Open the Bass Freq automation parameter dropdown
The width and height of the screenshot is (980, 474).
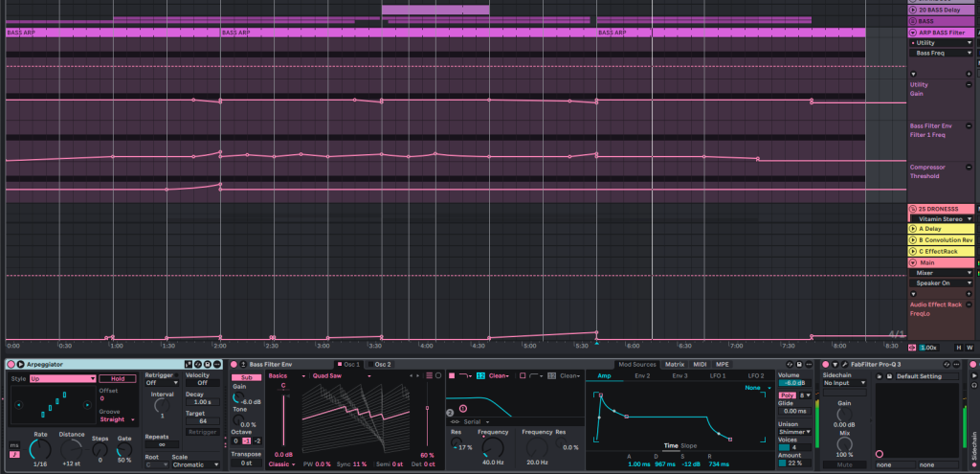(942, 54)
